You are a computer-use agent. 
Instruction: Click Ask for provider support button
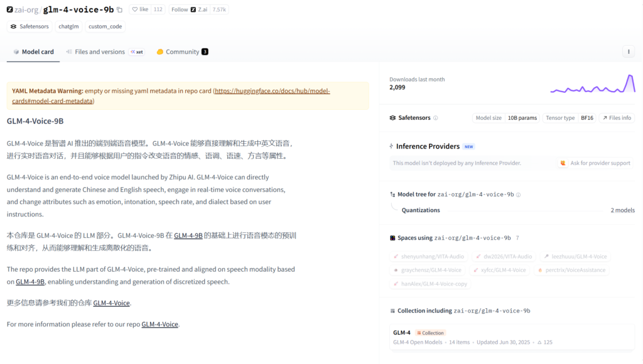[x=595, y=163]
